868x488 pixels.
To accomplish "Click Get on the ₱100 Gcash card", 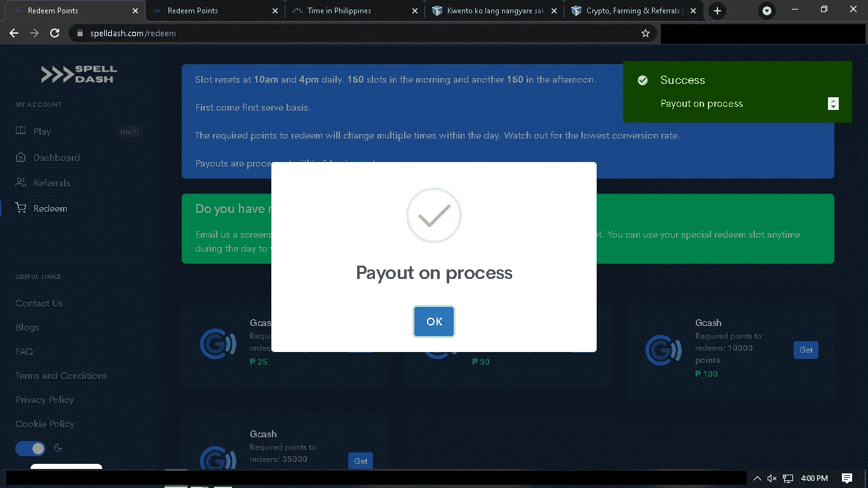I will pos(806,350).
